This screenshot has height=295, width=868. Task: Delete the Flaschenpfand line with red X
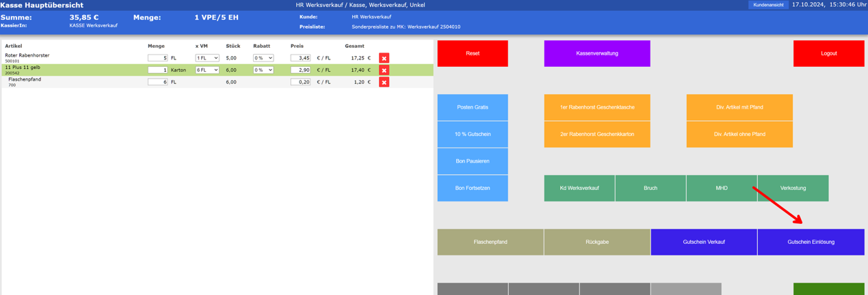point(384,83)
